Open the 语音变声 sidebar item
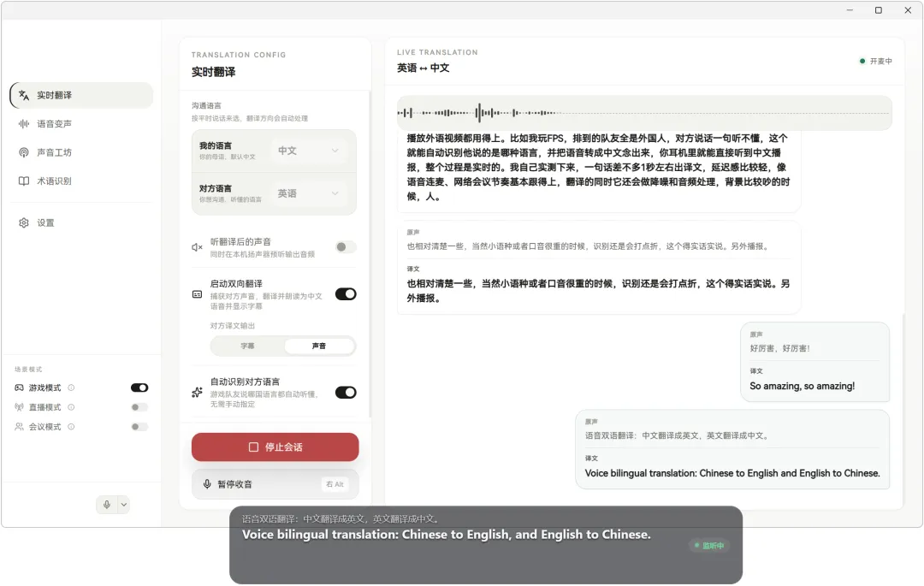This screenshot has height=586, width=924. pyautogui.click(x=81, y=124)
